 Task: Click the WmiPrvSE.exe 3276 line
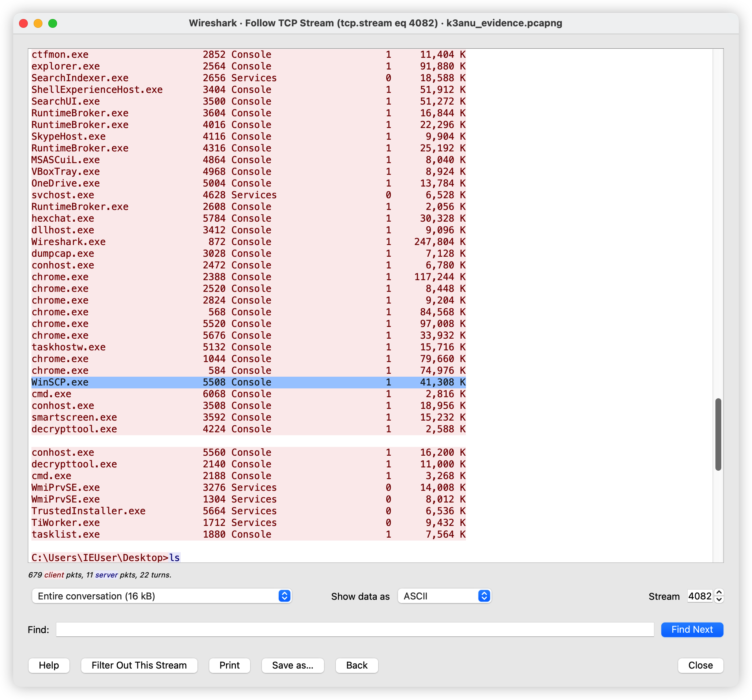click(248, 488)
